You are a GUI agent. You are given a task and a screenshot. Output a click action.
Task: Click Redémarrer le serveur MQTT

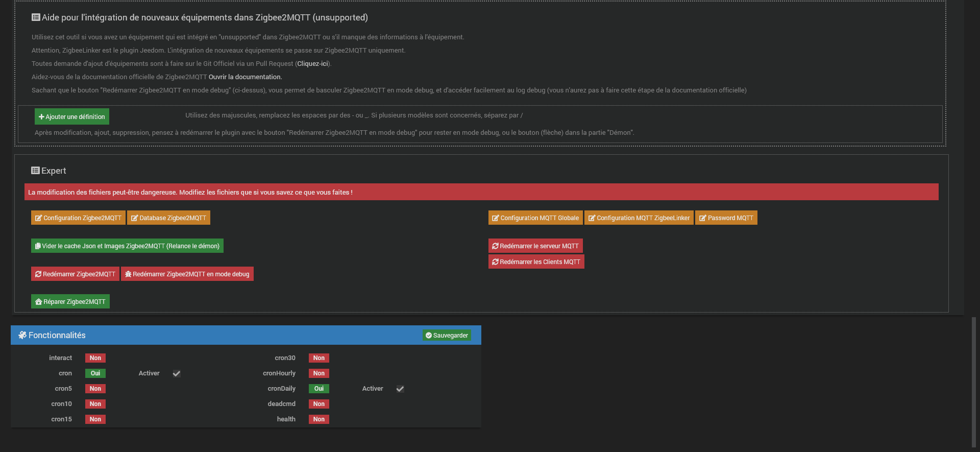tap(535, 246)
